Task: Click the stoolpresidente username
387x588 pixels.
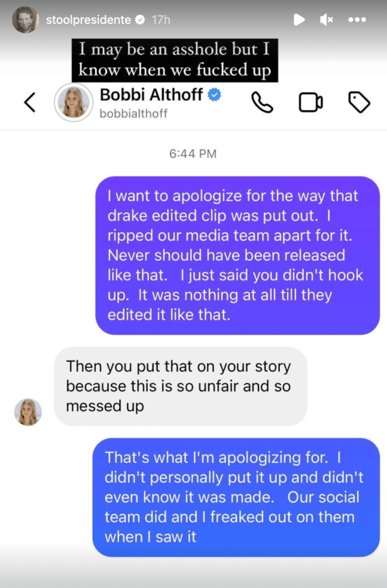Action: pos(88,20)
